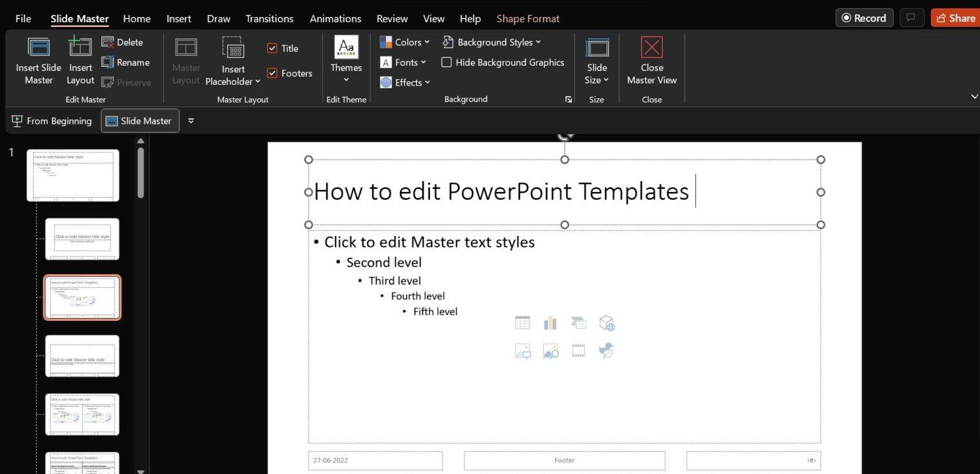980x474 pixels.
Task: Expand the Colors dropdown
Action: pos(405,42)
